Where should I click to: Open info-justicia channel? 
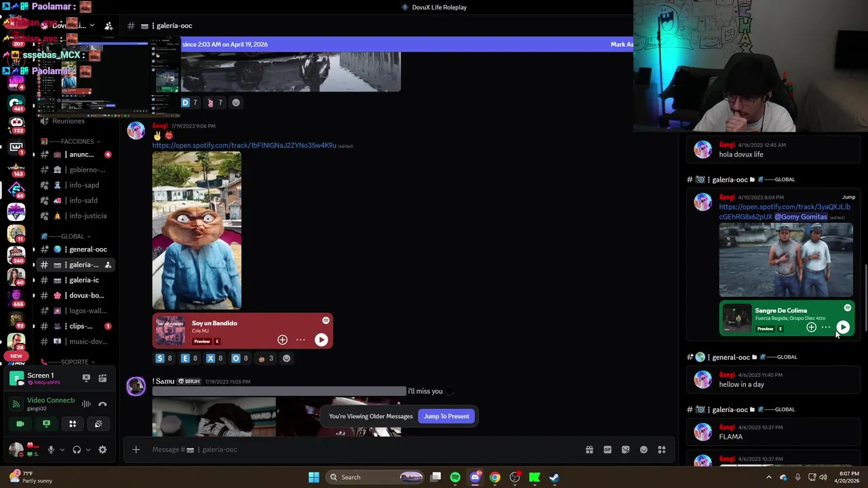pos(75,216)
